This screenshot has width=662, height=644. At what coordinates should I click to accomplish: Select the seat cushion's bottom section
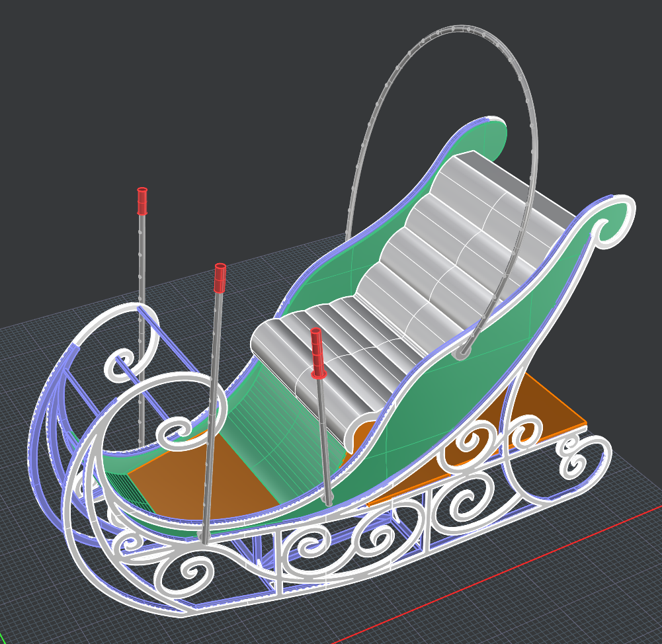tap(311, 350)
